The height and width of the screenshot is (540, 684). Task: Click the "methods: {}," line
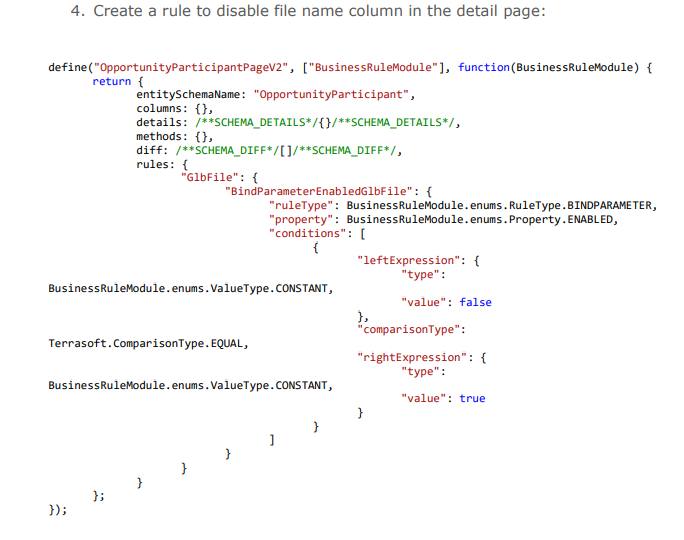pyautogui.click(x=174, y=137)
